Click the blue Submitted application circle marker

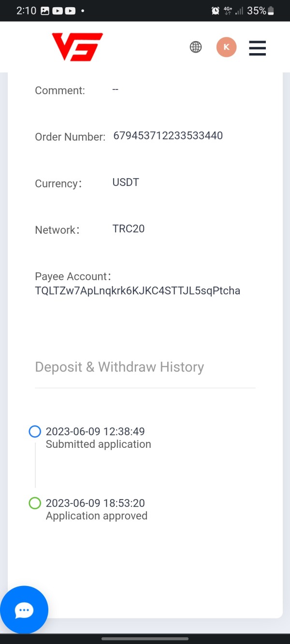35,431
